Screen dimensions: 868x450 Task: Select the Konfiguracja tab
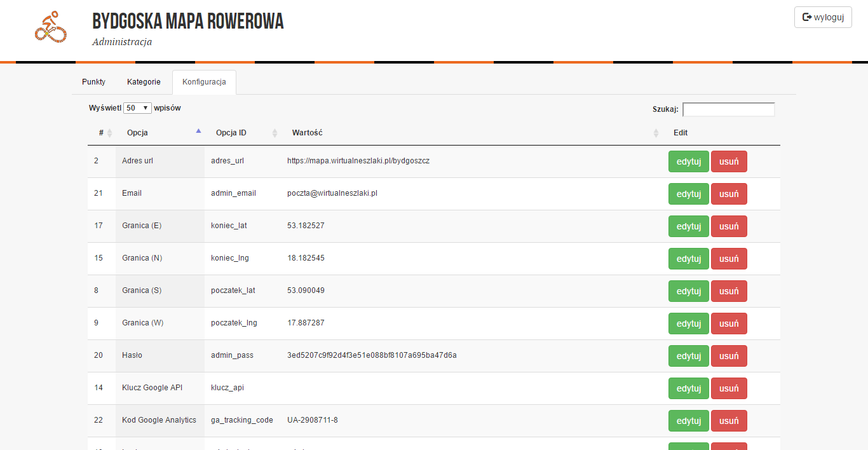point(204,82)
